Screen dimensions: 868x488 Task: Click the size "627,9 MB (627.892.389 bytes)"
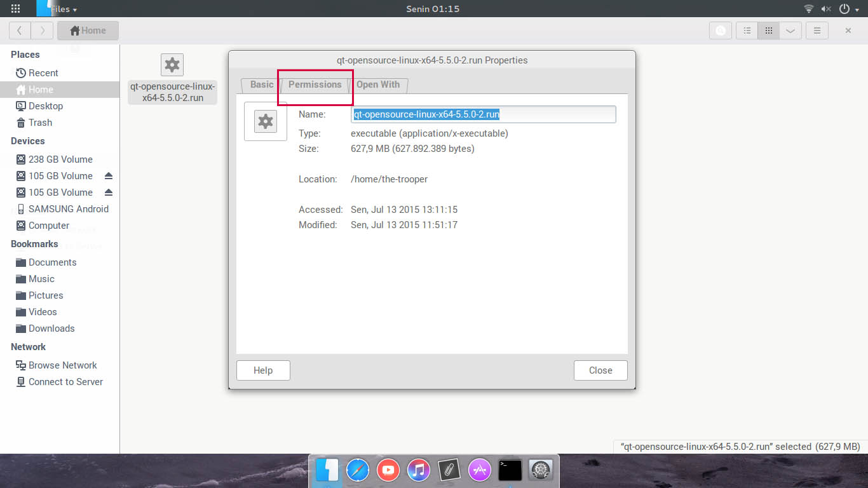[412, 149]
